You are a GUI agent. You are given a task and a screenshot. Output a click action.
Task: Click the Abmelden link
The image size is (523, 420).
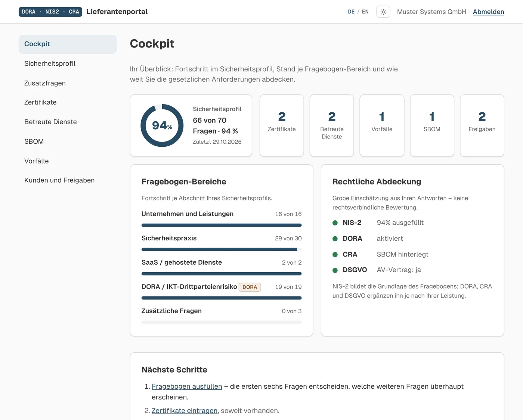488,12
